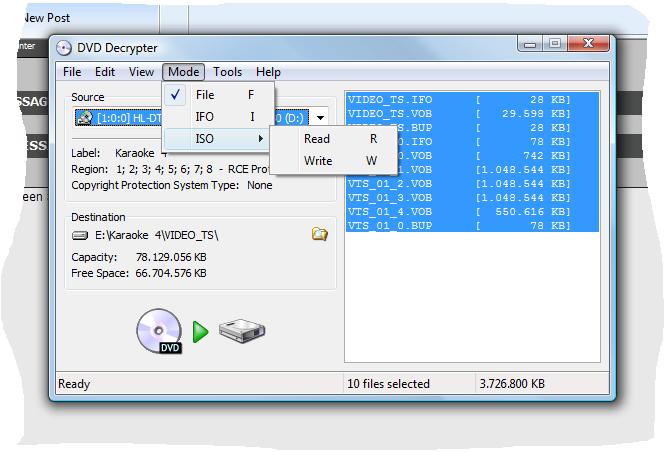Click Copyright Protection System Type None
The width and height of the screenshot is (666, 452).
(x=172, y=185)
